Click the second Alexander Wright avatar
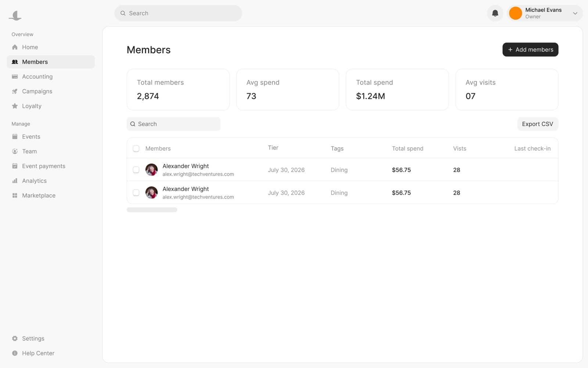Screen dimensions: 588x368 pos(151,192)
